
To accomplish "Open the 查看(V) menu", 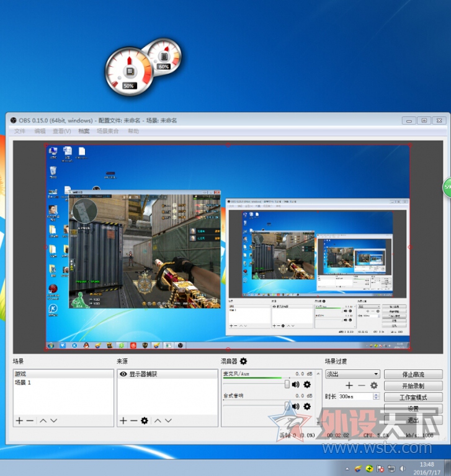I will pos(61,131).
